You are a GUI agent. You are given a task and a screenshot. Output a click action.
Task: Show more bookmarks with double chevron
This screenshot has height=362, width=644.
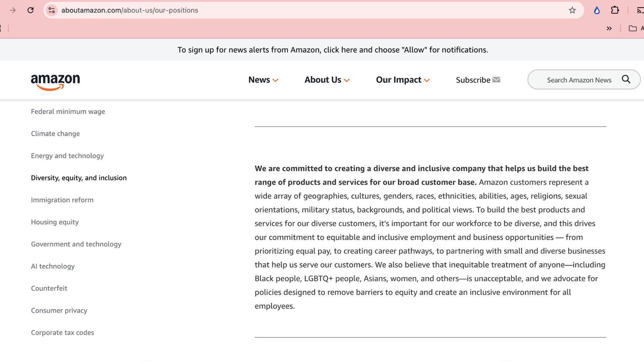(609, 28)
